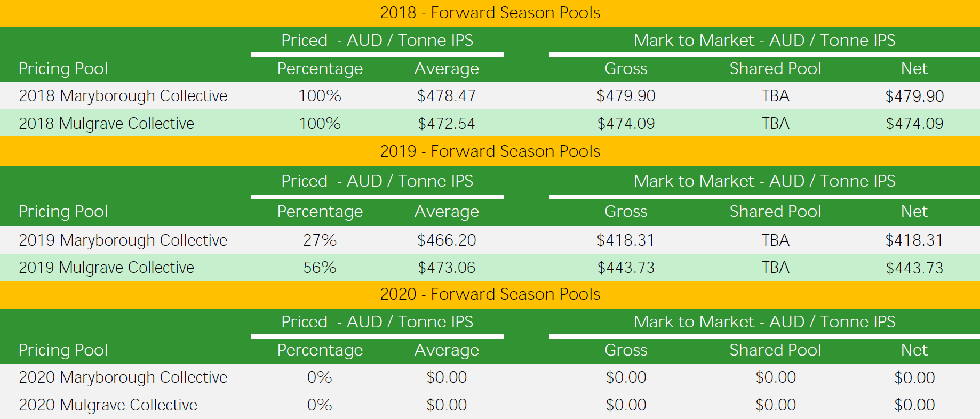Select the 2018 Maryborough Collective row label
This screenshot has height=419, width=980.
point(123,96)
